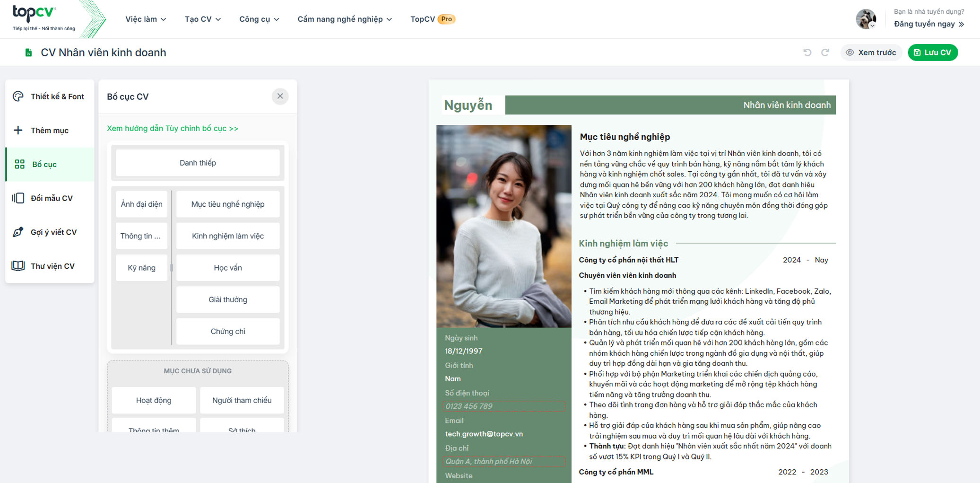
Task: Click the Mục tiêu nghề nghiệp heading
Action: coord(625,137)
